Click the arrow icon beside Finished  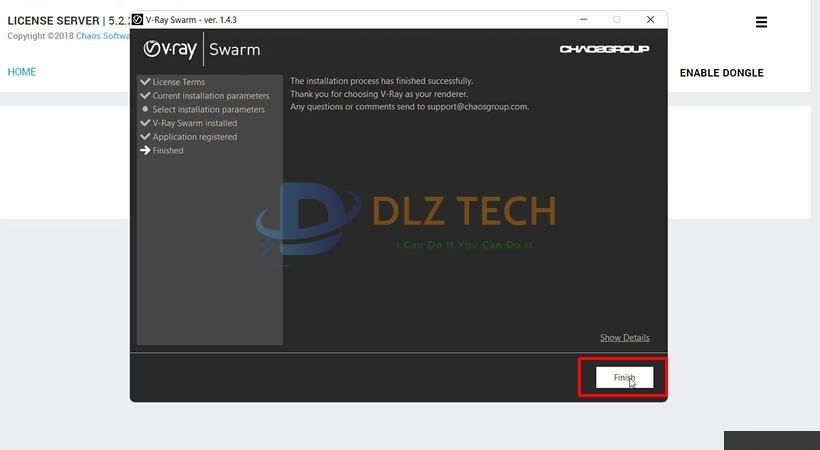coord(145,150)
